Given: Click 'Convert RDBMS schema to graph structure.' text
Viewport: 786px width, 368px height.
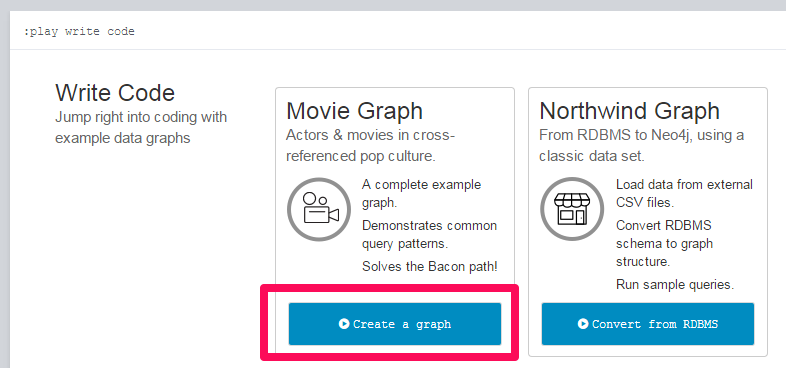Looking at the screenshot, I should click(x=665, y=244).
